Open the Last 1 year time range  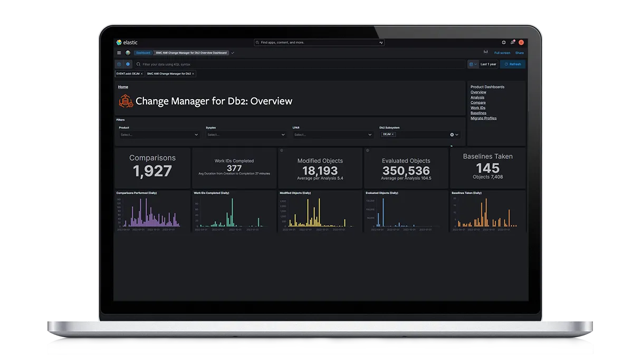click(x=488, y=64)
